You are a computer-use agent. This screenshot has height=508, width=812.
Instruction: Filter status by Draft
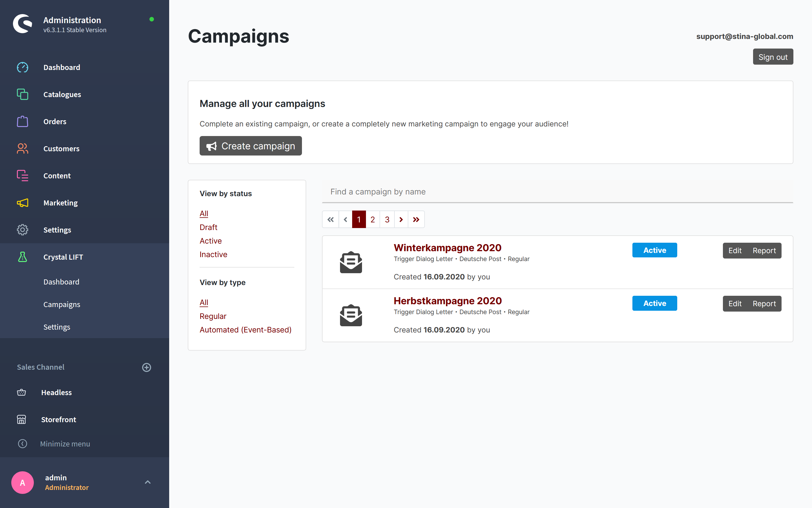click(208, 227)
